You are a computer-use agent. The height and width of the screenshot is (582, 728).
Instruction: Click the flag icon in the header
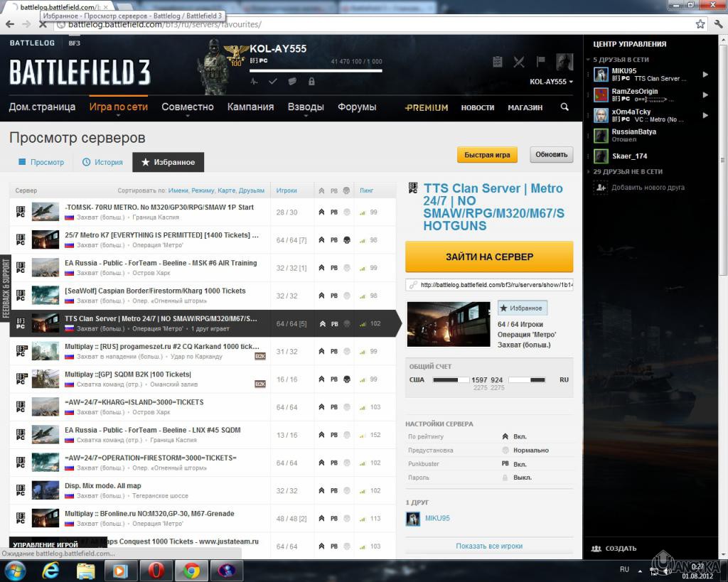tap(540, 62)
